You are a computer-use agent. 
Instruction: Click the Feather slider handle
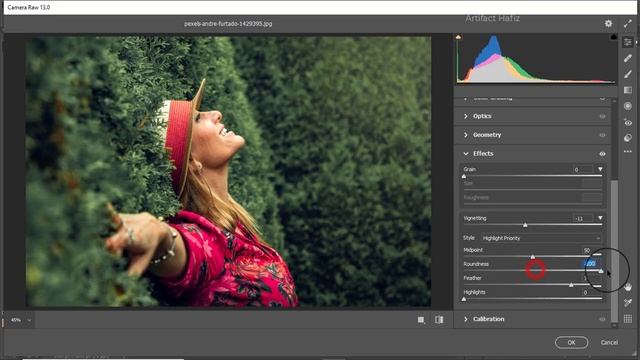coord(571,285)
